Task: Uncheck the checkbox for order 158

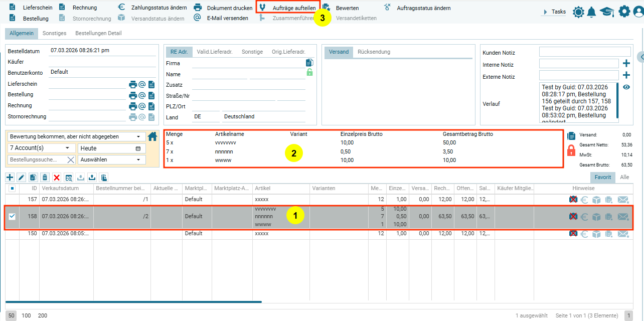Action: pyautogui.click(x=13, y=217)
